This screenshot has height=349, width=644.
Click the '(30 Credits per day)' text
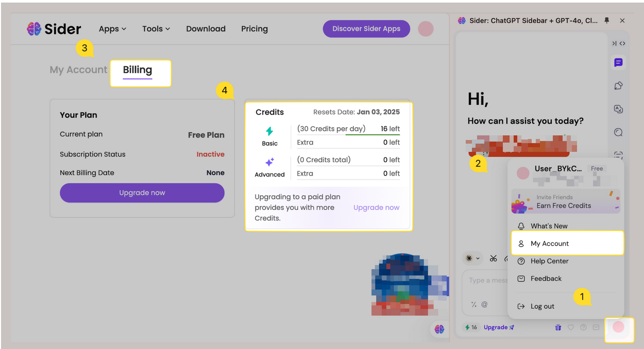click(x=331, y=129)
